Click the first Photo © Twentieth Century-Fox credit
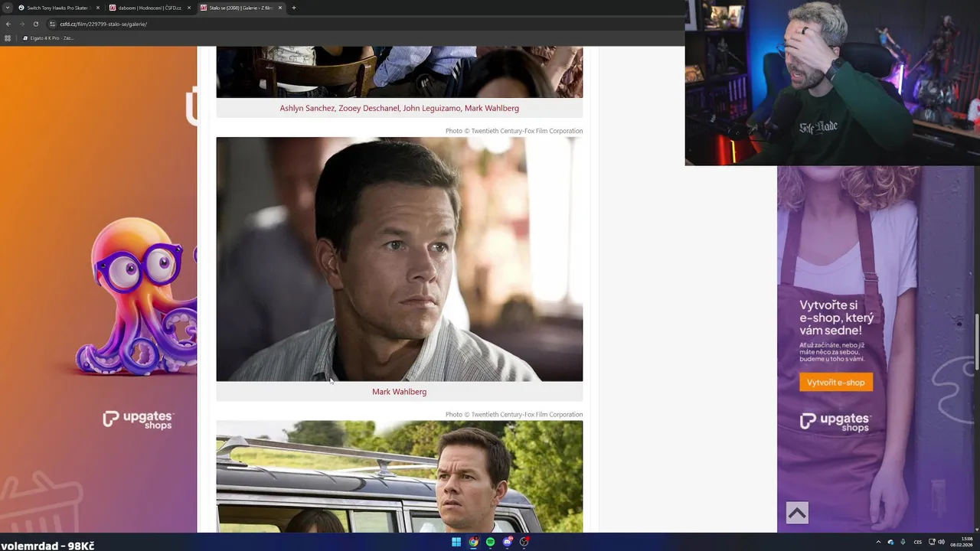 (x=514, y=131)
